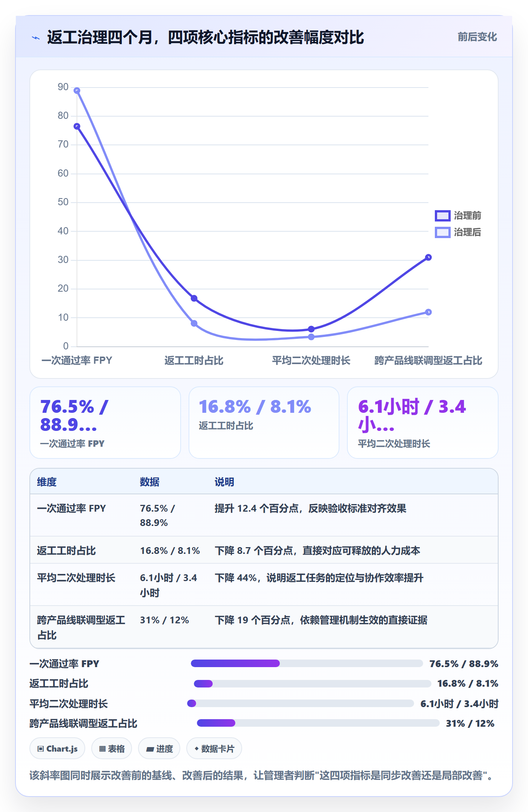Click the progress value 16.8% / 8.1%

pyautogui.click(x=468, y=683)
